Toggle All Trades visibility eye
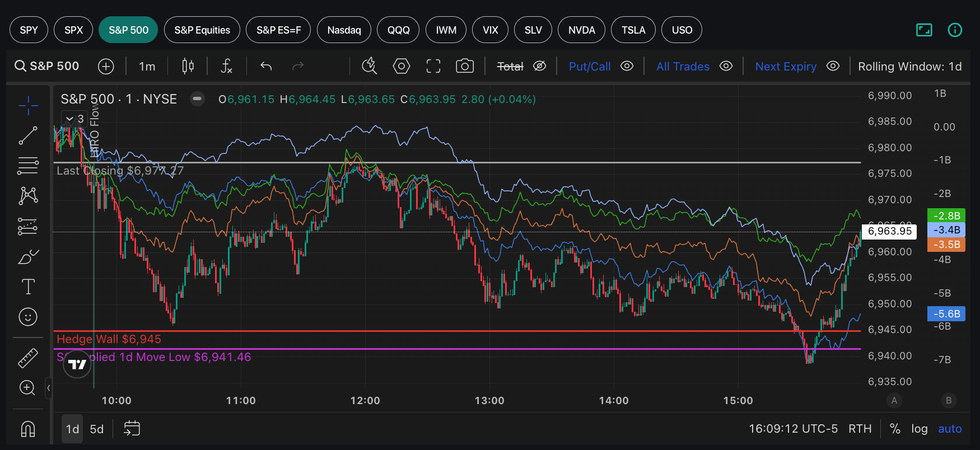 [x=726, y=67]
